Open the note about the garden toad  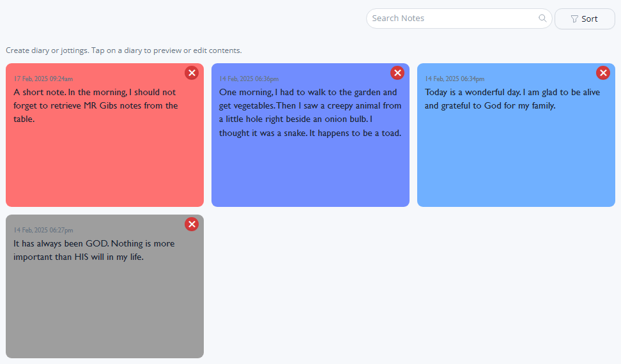click(310, 112)
